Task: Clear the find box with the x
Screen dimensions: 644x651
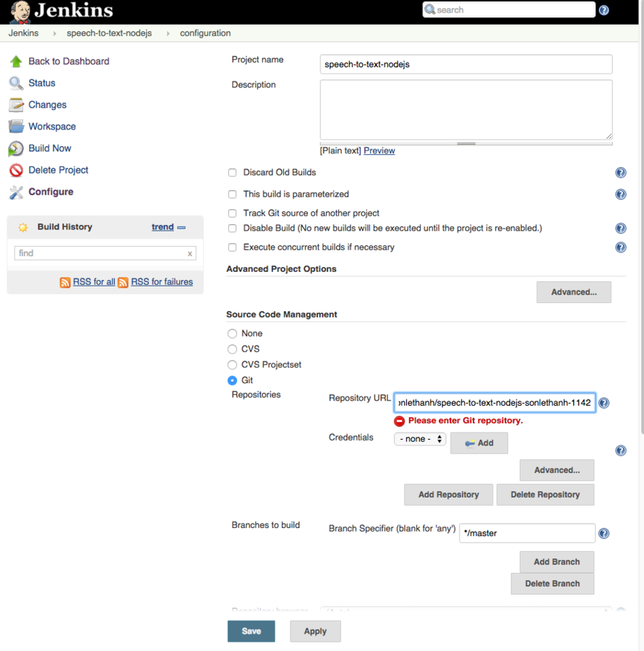Action: (x=189, y=254)
